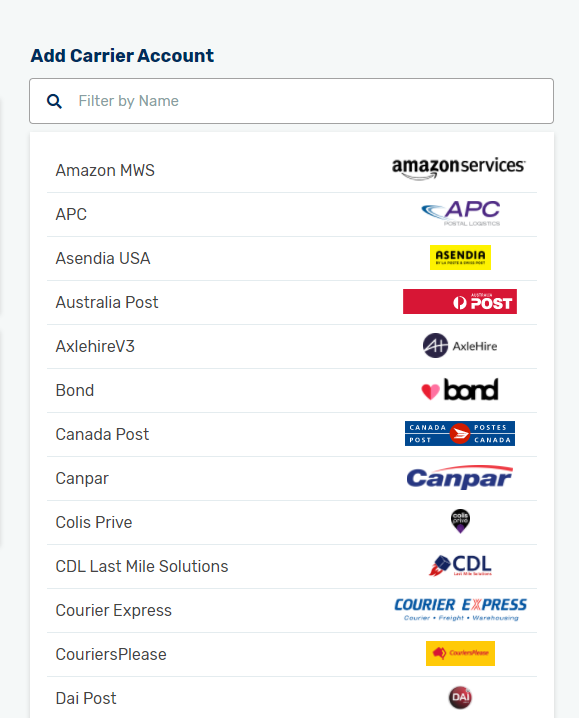Image resolution: width=579 pixels, height=718 pixels.
Task: Select Asendia USA from carrier list
Action: point(103,258)
